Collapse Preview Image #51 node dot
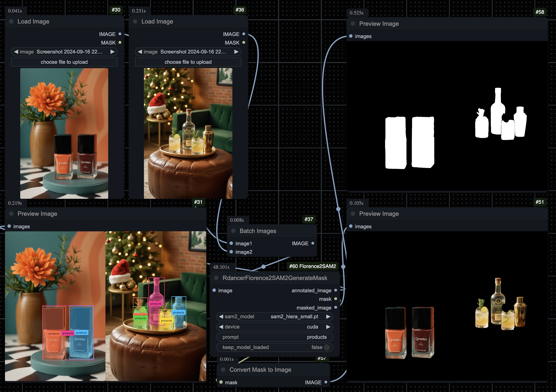Image resolution: width=556 pixels, height=392 pixels. [x=353, y=214]
